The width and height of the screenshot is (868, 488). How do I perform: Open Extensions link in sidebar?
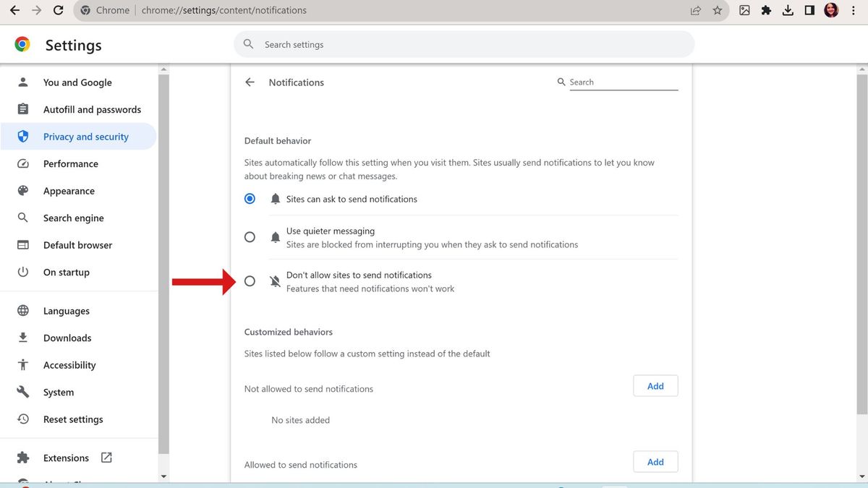coord(66,458)
